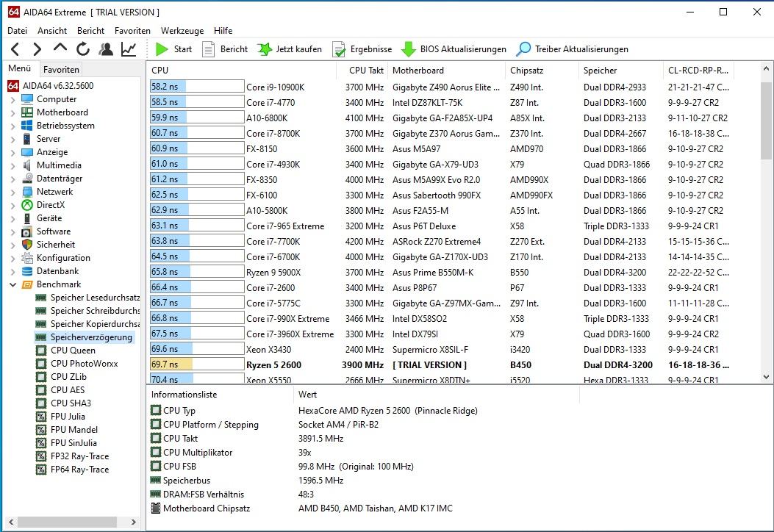Click the Betriebssystem Windows logo icon
Screen dimensions: 774x532
point(27,126)
